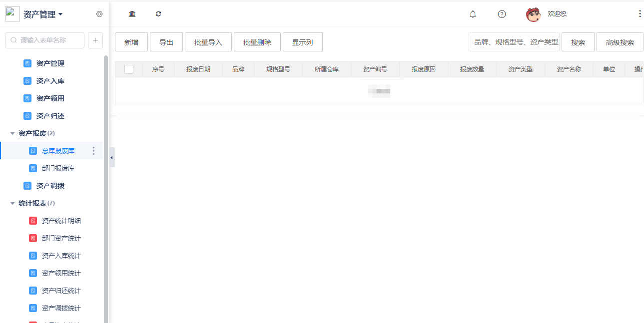This screenshot has height=323, width=644.
Task: Click the 新增 button
Action: coord(131,42)
